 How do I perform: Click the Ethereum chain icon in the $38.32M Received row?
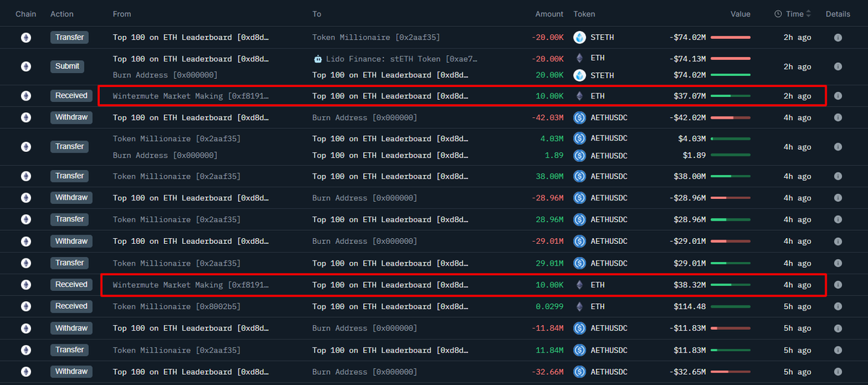pos(26,285)
